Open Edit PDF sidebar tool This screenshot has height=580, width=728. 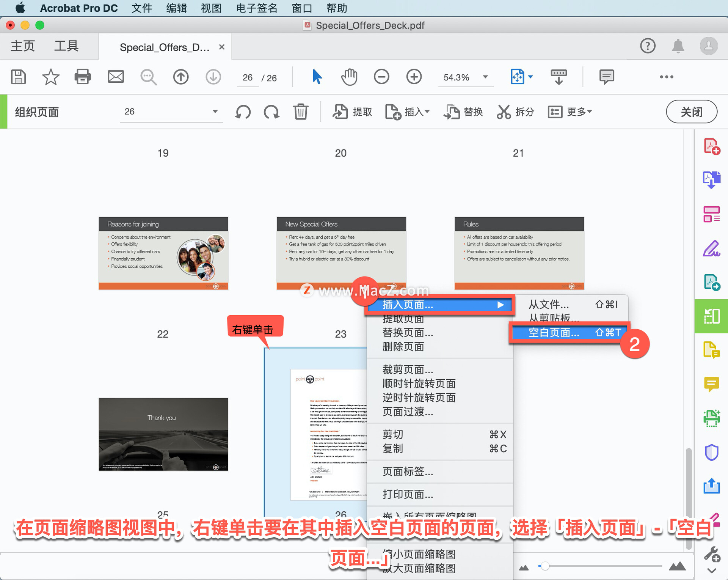pos(712,214)
